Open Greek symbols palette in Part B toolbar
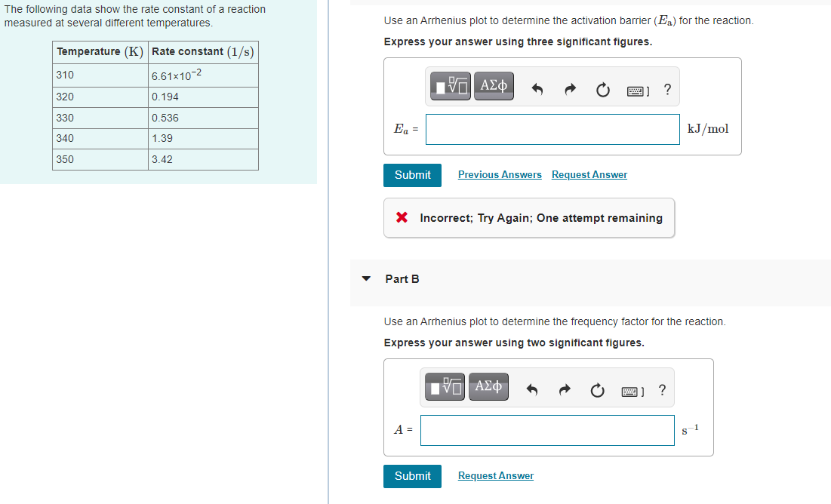 click(488, 387)
